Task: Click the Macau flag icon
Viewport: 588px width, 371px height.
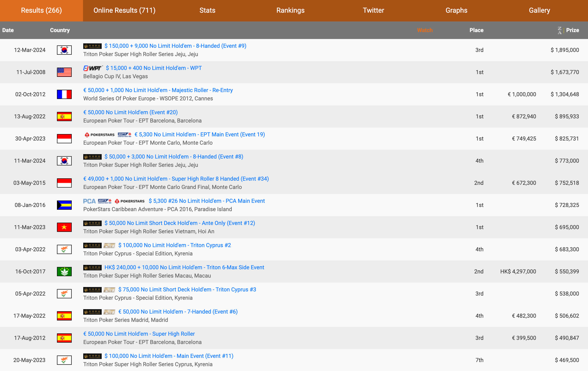Action: point(64,272)
